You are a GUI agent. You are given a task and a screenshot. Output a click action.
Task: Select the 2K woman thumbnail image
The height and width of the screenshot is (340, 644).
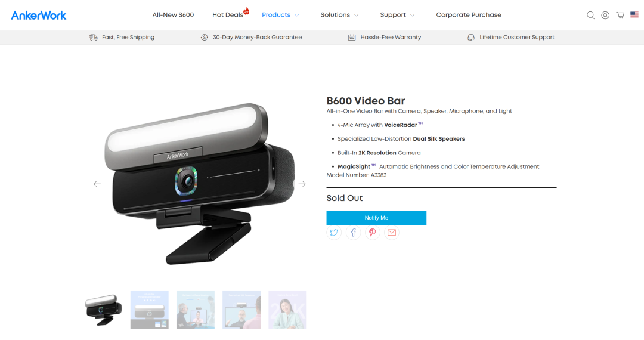tap(287, 310)
